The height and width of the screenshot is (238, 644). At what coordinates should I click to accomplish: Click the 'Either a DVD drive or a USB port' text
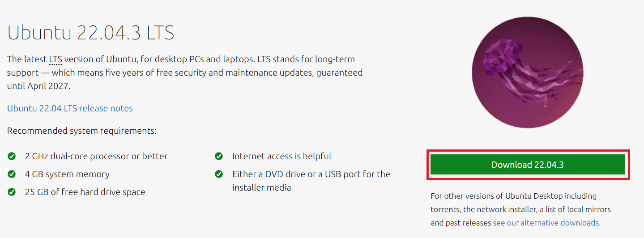pos(311,174)
